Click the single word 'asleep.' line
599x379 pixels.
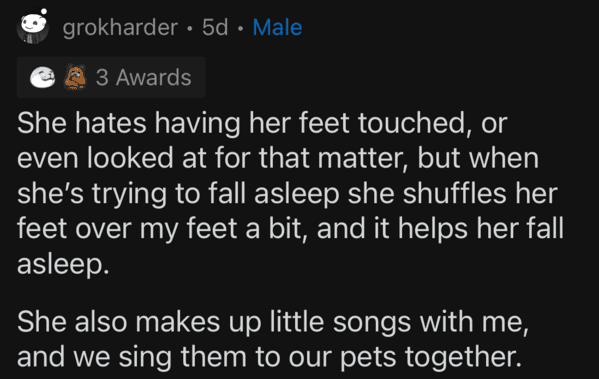coord(63,265)
